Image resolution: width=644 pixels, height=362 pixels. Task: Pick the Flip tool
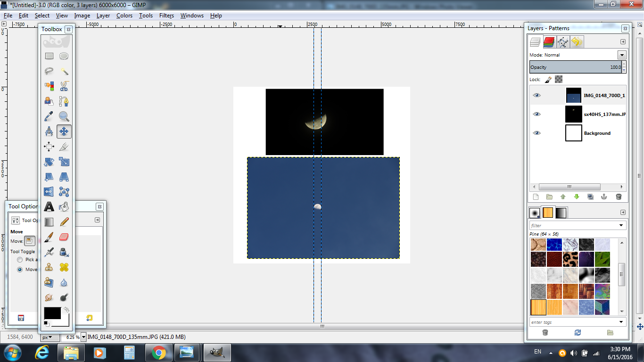click(x=49, y=192)
